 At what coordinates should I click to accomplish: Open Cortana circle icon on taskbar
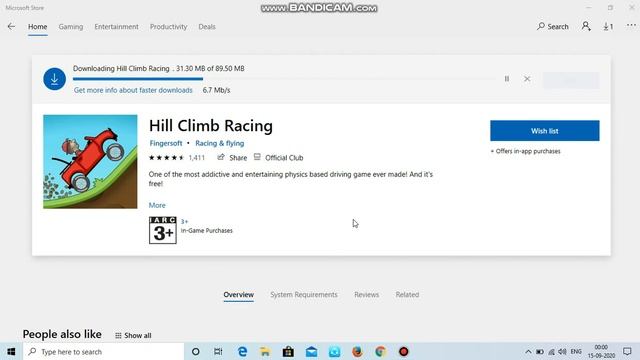point(196,351)
